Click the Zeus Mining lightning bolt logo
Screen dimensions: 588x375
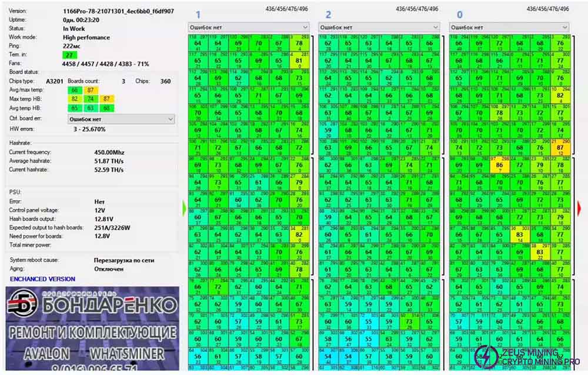click(x=486, y=357)
